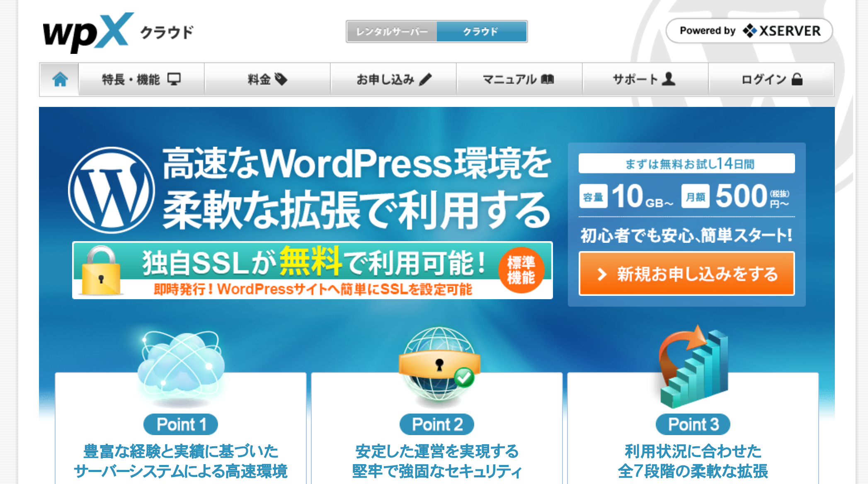Click the 独自SSLが無料で利用可能 banner

tap(313, 270)
